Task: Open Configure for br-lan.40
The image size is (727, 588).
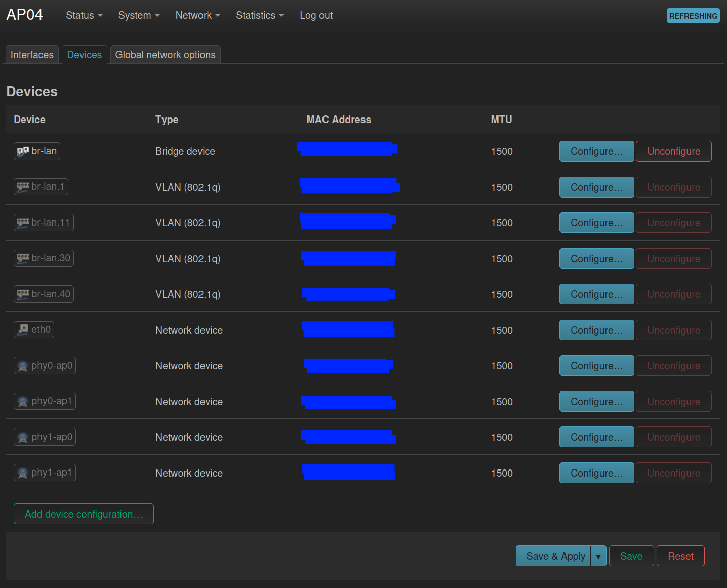Action: click(x=596, y=294)
